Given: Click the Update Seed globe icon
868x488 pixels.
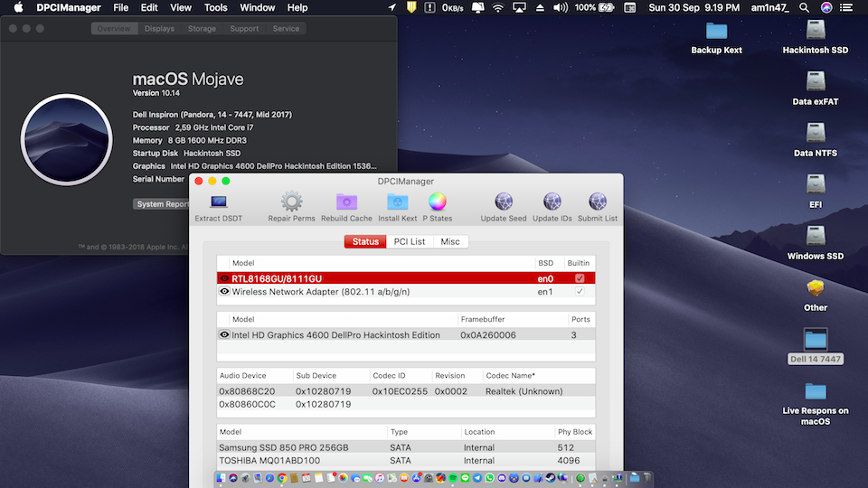Looking at the screenshot, I should (504, 202).
